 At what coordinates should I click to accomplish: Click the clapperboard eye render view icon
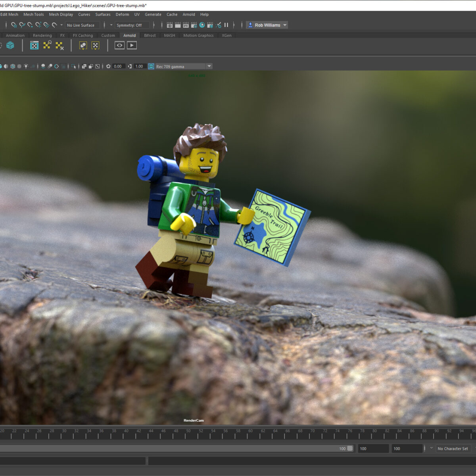(x=170, y=25)
